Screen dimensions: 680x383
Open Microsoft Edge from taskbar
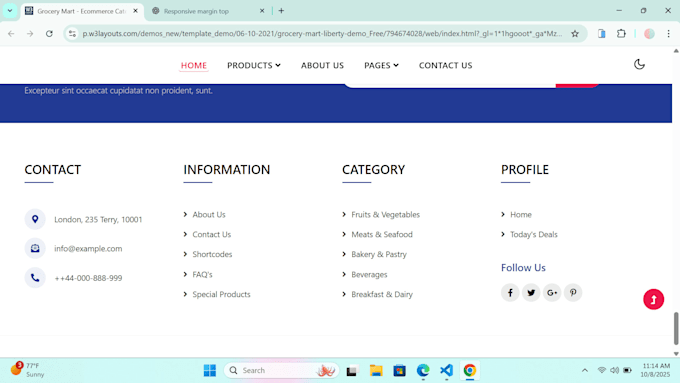423,370
